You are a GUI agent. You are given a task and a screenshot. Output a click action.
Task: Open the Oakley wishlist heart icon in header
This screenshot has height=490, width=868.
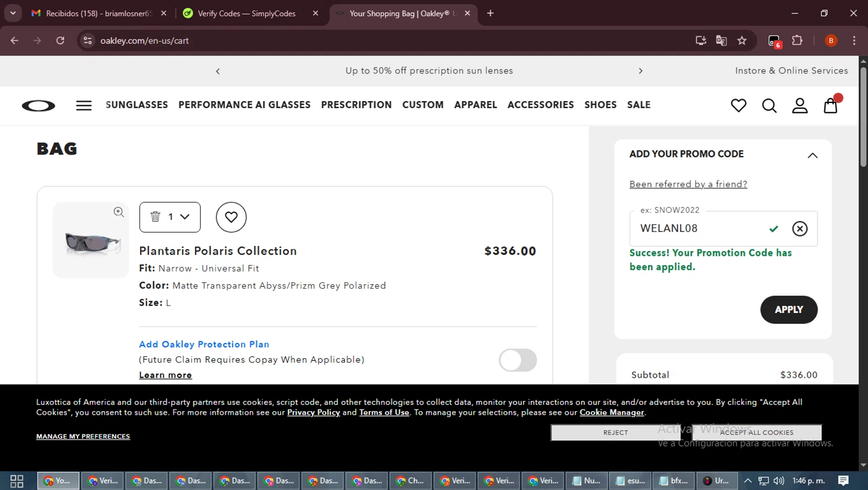coord(738,105)
